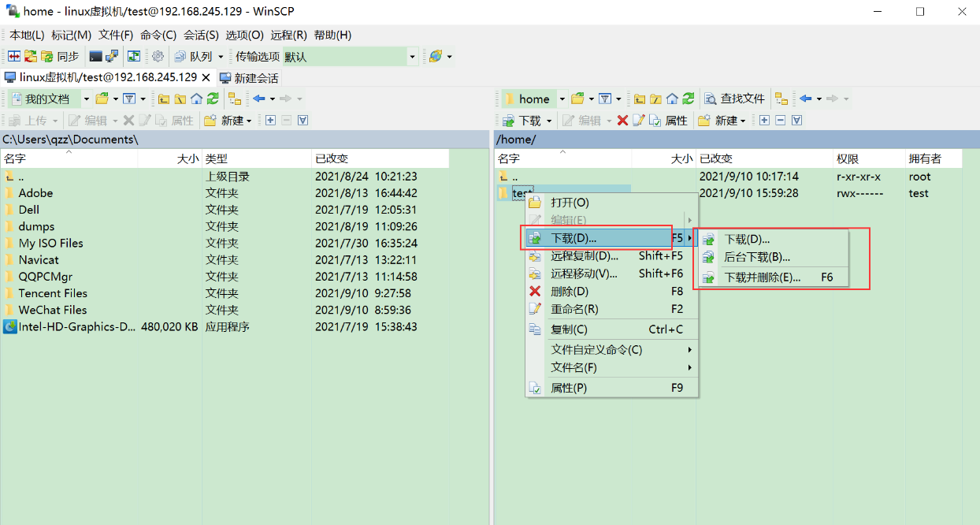The width and height of the screenshot is (980, 525).
Task: Choose 属性(P) in the context menu
Action: [x=612, y=388]
